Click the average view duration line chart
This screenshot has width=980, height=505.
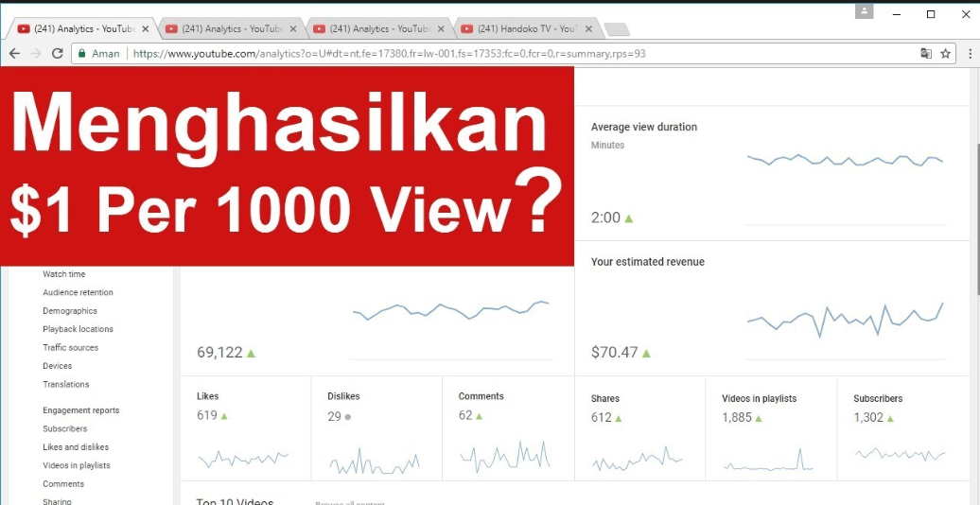click(845, 160)
